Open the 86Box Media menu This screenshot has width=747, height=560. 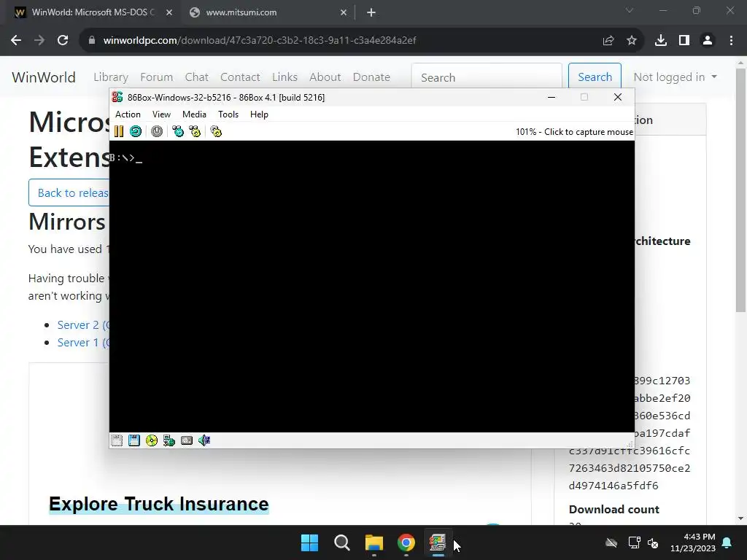point(194,114)
